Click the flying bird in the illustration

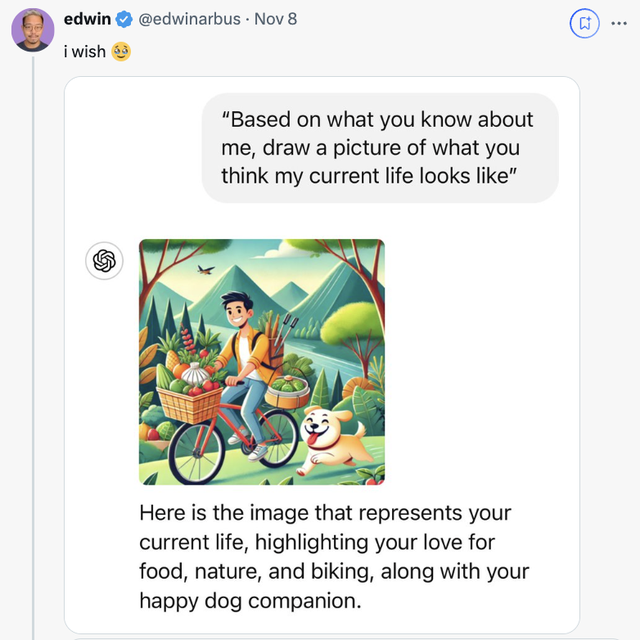pos(206,269)
